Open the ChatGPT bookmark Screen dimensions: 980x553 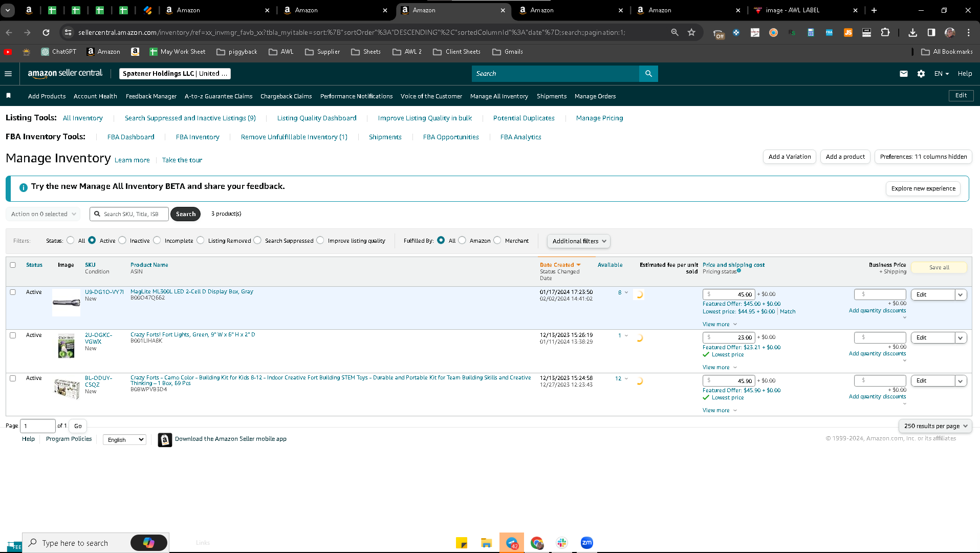tap(58, 52)
